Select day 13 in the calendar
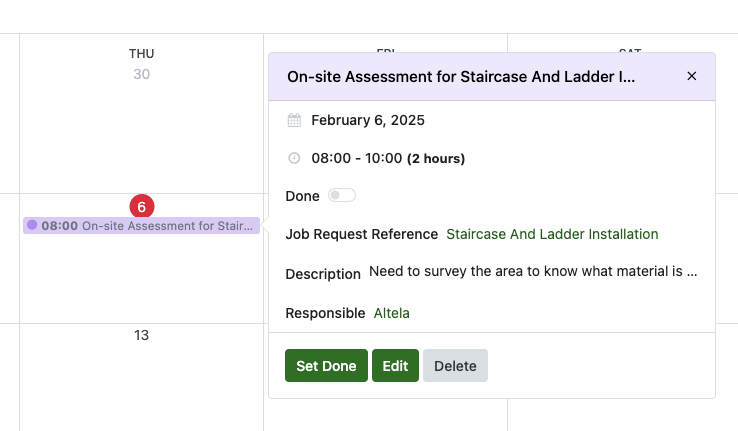This screenshot has height=431, width=738. (x=141, y=335)
